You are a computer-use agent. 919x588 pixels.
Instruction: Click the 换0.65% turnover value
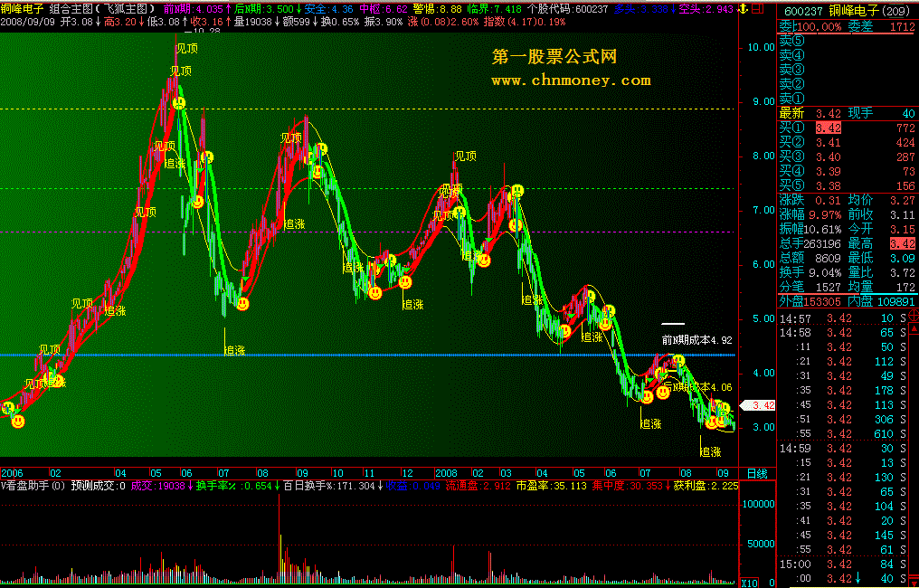(340, 22)
